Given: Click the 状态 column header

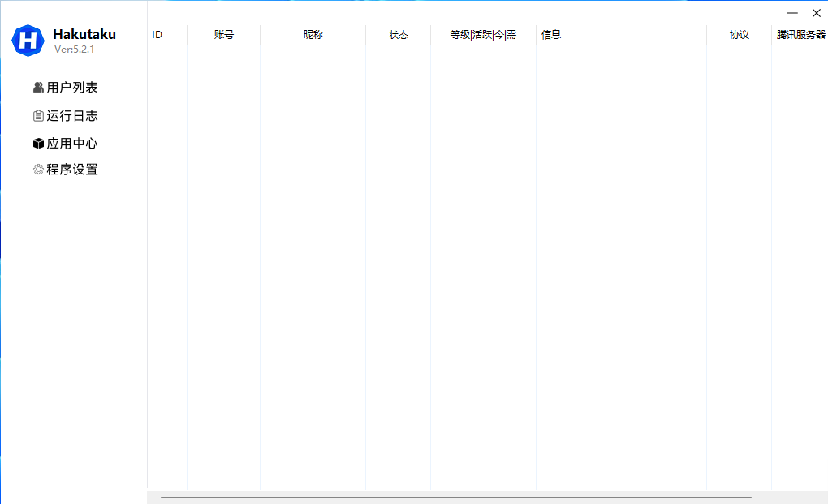Looking at the screenshot, I should (x=399, y=35).
